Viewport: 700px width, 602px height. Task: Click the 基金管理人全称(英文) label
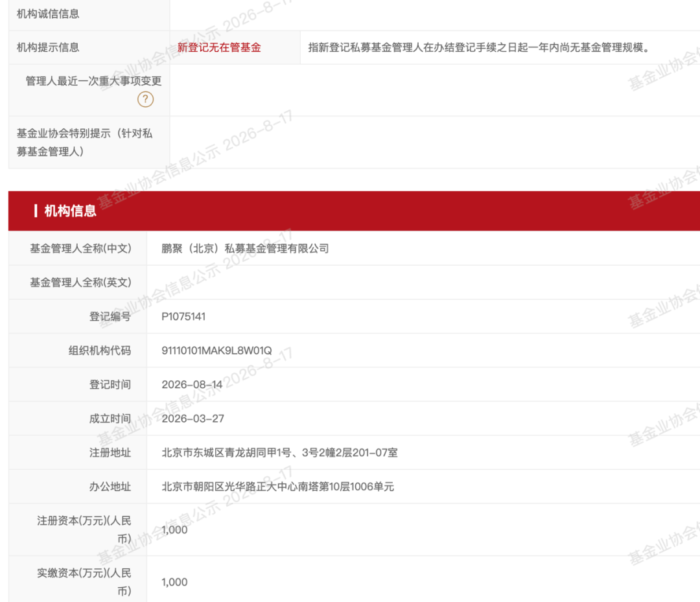tap(80, 283)
